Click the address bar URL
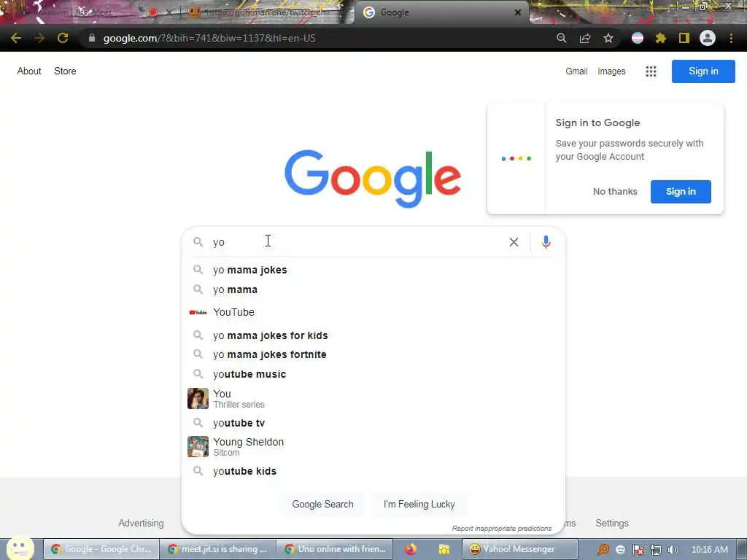This screenshot has width=747, height=560. 209,38
